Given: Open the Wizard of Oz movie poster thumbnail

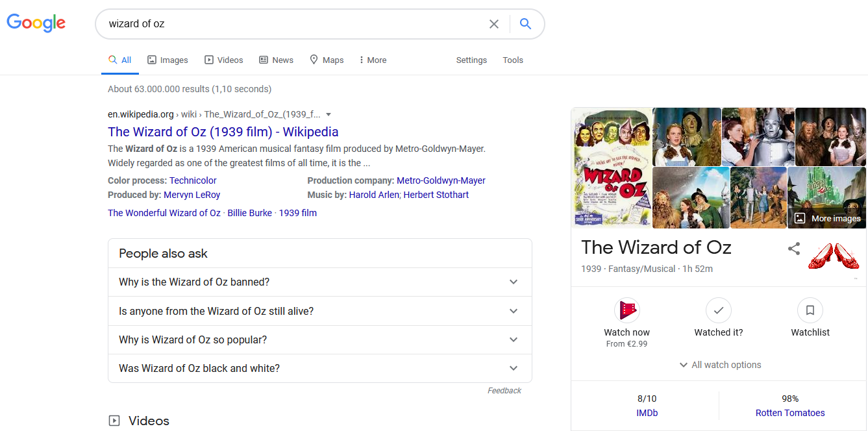Looking at the screenshot, I should click(612, 168).
